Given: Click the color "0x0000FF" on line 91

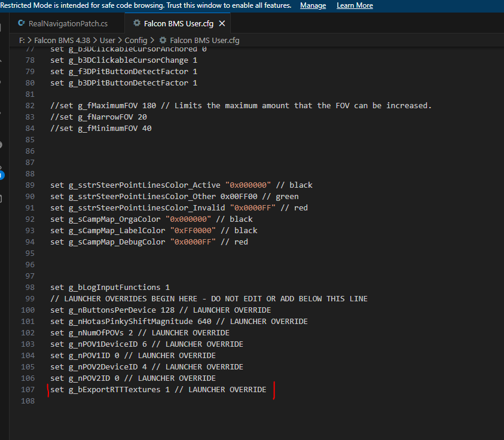Looking at the screenshot, I should click(x=253, y=208).
